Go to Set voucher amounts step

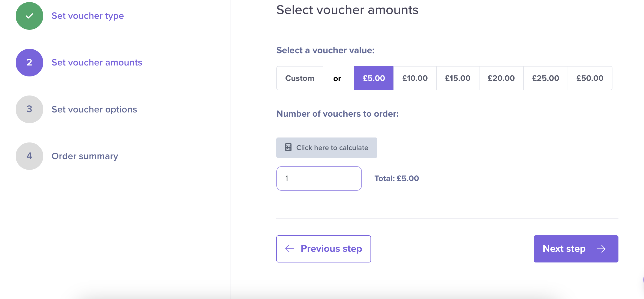click(97, 63)
